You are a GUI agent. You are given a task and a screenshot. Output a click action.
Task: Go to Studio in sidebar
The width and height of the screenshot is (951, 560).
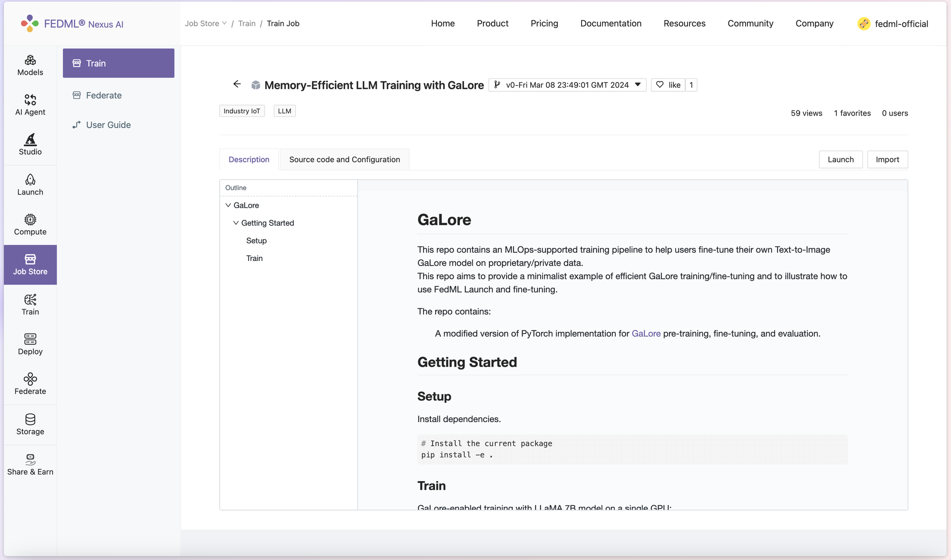(x=30, y=145)
